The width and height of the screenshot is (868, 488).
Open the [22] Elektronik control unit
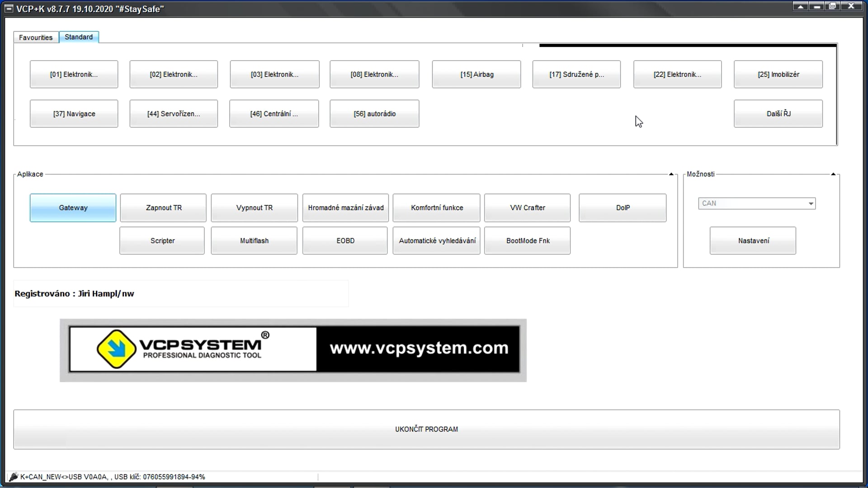click(x=677, y=75)
